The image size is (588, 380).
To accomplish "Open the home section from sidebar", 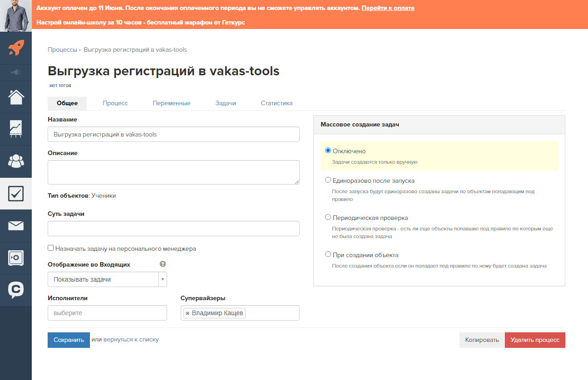I will [16, 97].
